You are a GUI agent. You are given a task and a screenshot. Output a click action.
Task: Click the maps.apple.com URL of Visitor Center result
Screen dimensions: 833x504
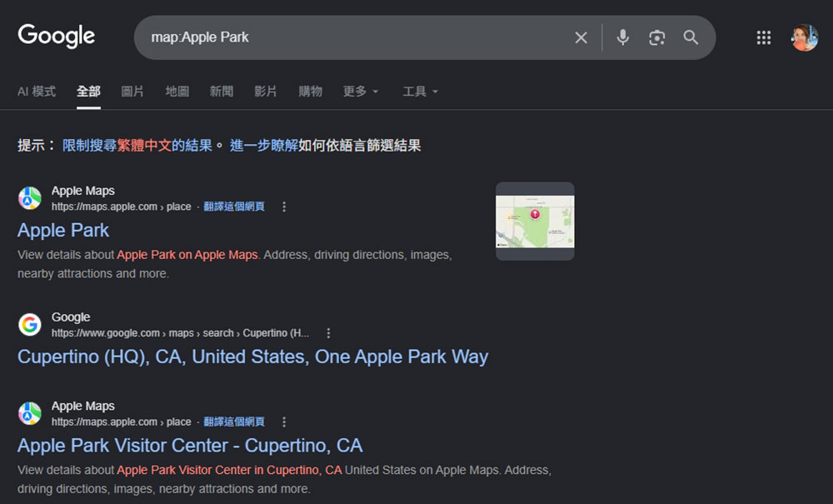click(121, 422)
